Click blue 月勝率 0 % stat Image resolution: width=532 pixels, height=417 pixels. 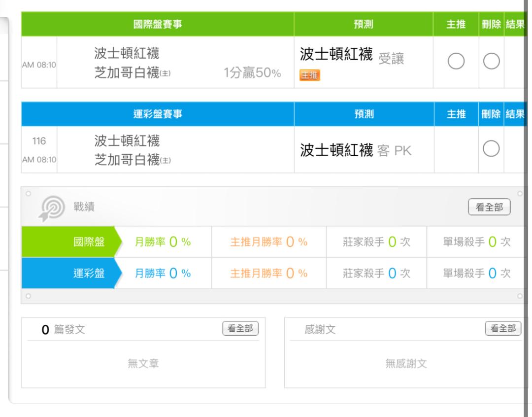tap(163, 273)
